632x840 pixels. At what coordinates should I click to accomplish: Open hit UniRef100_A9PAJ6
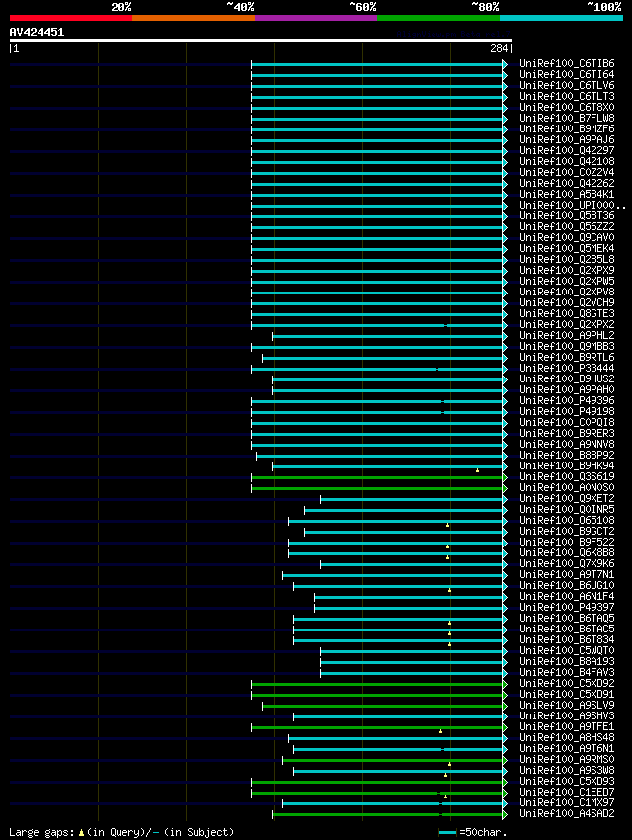(x=567, y=139)
